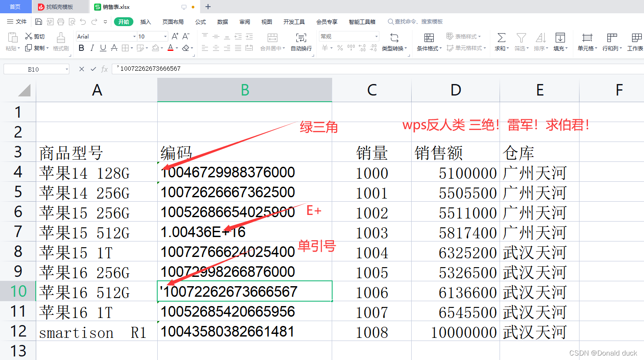Align text to bottom of cell
Image resolution: width=644 pixels, height=360 pixels.
(227, 36)
